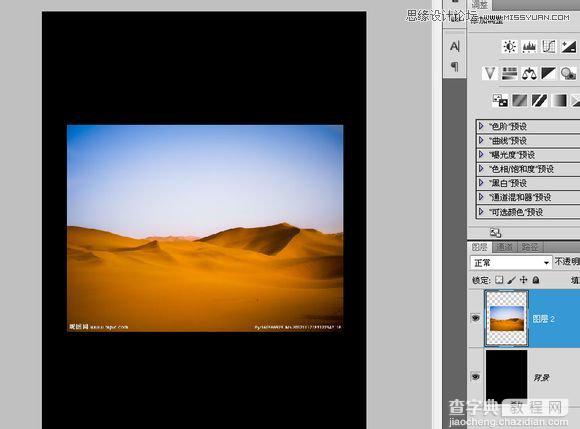Add a Levels adjustment layer

click(x=529, y=47)
